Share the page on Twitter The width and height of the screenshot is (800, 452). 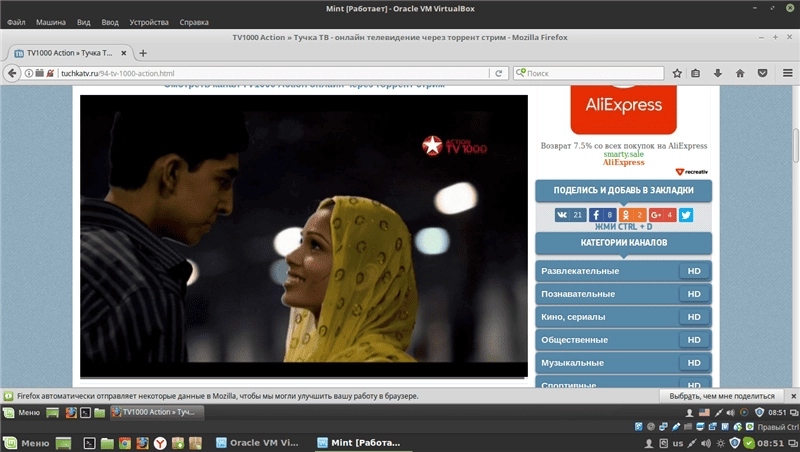(x=686, y=215)
